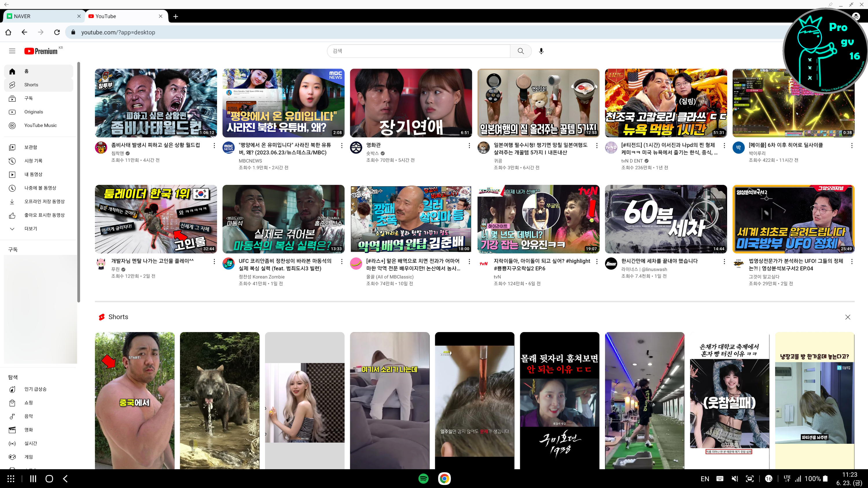868x488 pixels.
Task: Click the voice search microphone icon
Action: pos(541,51)
